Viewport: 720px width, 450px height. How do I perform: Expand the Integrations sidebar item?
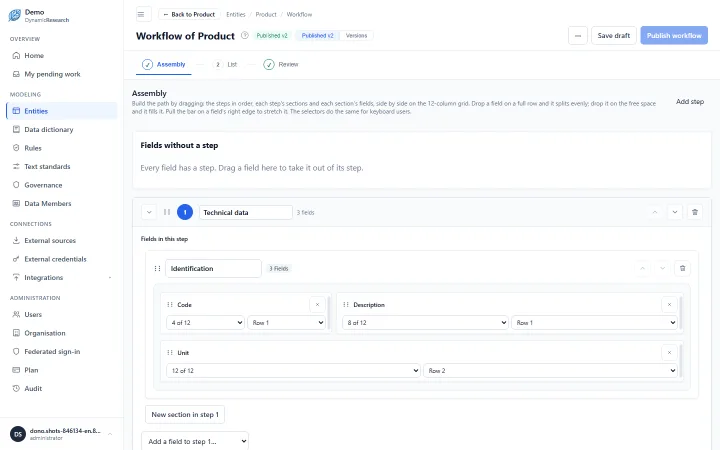(62, 278)
